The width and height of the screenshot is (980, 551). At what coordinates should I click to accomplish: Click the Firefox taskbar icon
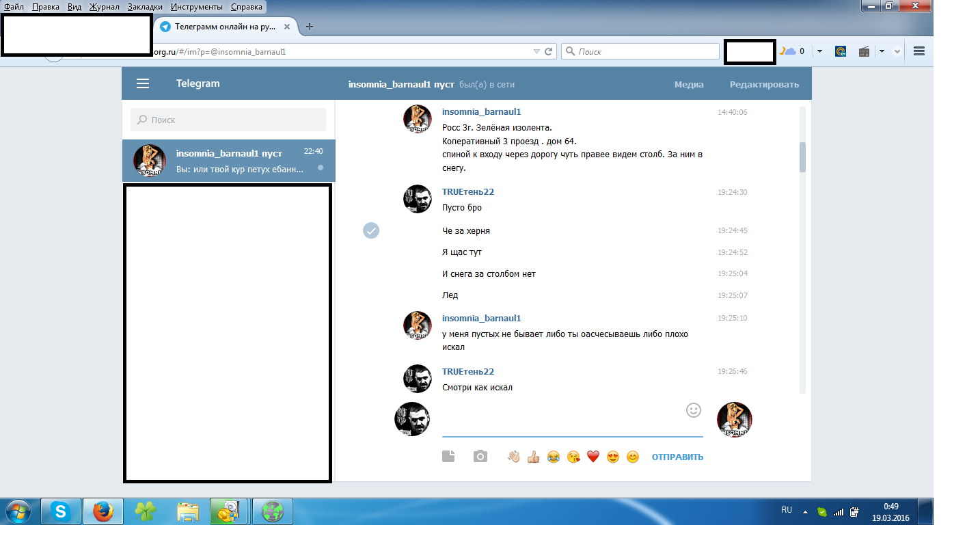pyautogui.click(x=103, y=511)
